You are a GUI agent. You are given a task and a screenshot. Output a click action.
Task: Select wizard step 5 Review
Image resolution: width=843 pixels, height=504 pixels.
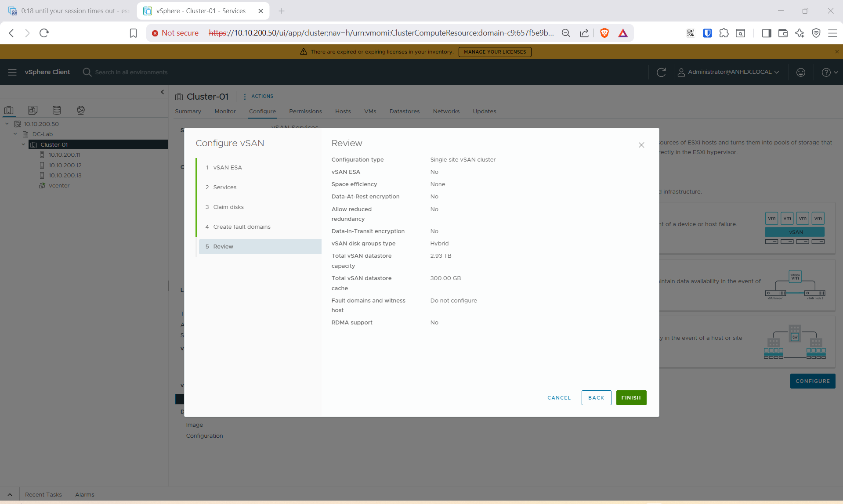point(260,246)
